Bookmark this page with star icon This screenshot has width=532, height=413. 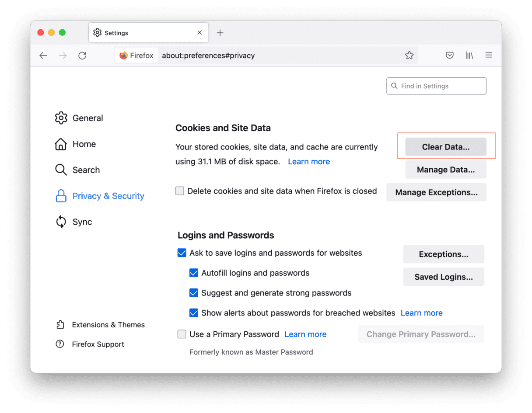(x=409, y=56)
